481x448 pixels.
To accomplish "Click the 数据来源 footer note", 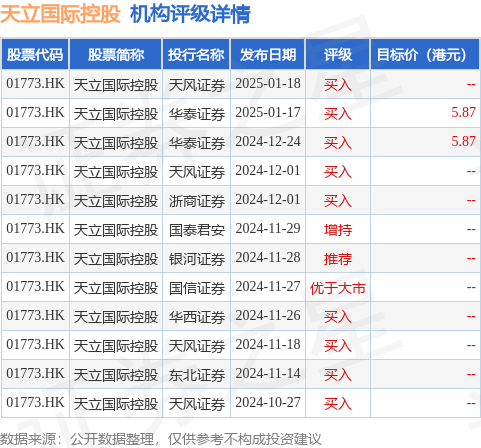I will (161, 439).
